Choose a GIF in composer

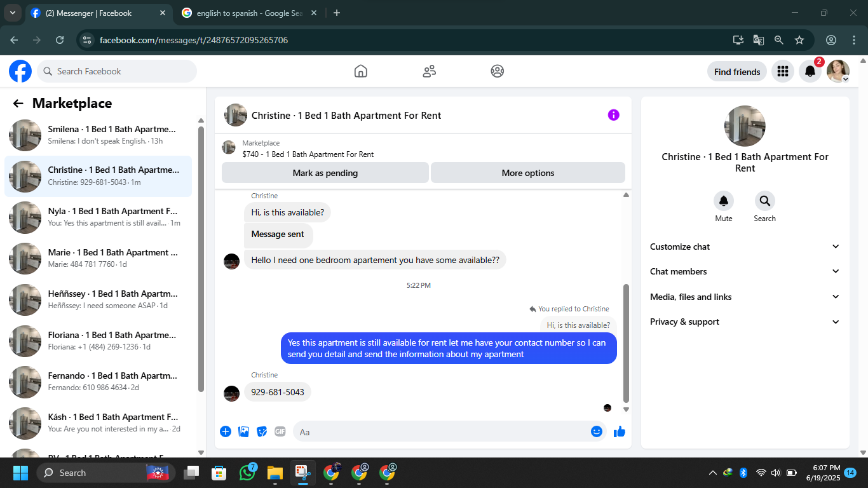pos(280,431)
